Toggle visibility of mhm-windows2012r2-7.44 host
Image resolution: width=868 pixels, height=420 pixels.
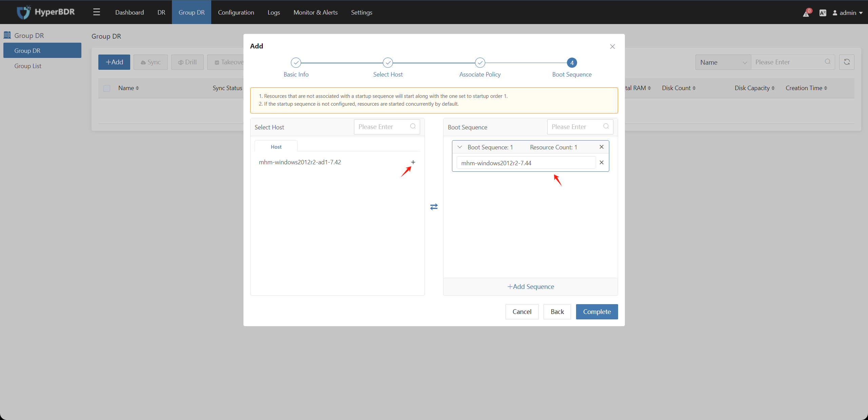[x=460, y=146]
